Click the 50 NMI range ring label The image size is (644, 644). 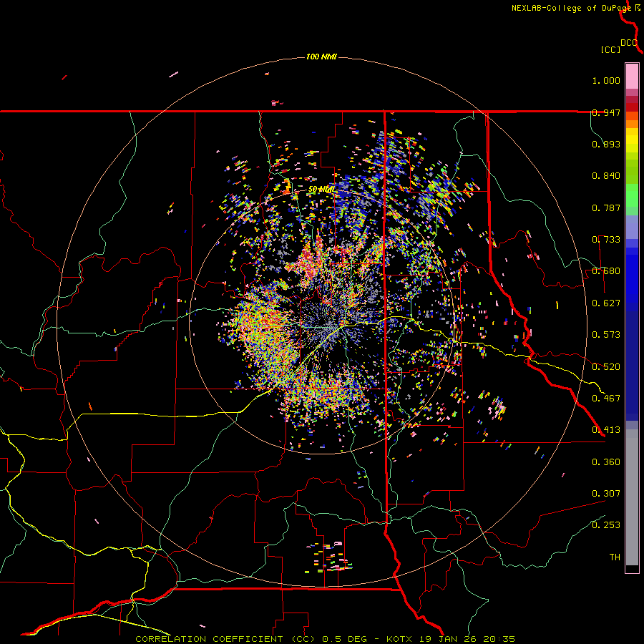[321, 190]
